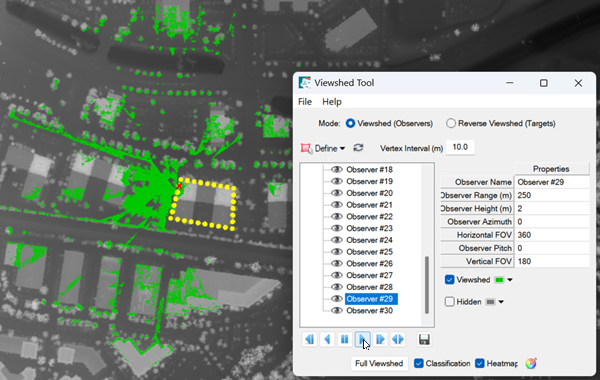Edit the Horizontal FOV value 360

click(552, 235)
